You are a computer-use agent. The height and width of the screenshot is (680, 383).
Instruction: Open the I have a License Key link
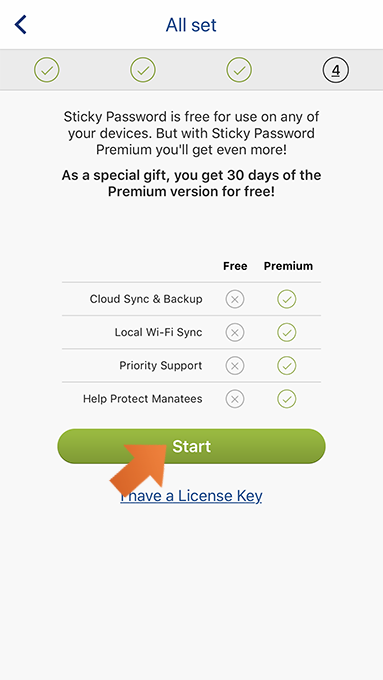[x=191, y=495]
